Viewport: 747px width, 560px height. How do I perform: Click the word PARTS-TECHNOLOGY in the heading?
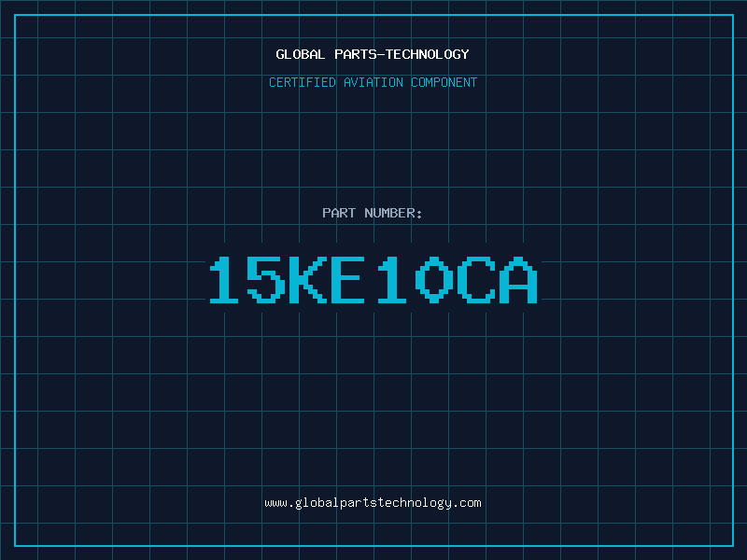402,54
